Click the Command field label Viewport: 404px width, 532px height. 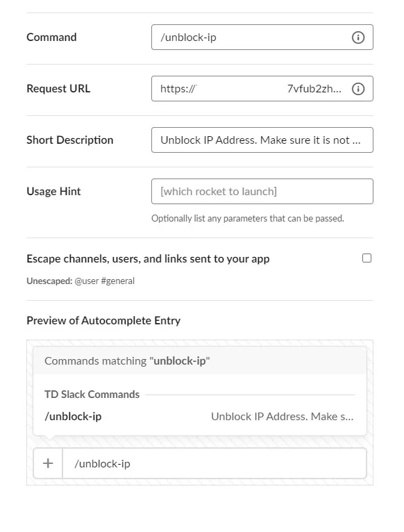tap(51, 37)
